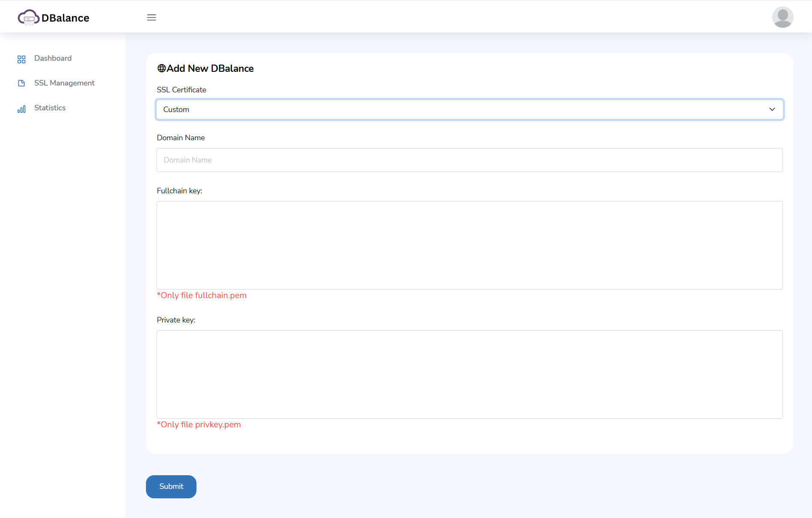The image size is (812, 518).
Task: Go to Dashboard in the sidebar
Action: click(x=53, y=58)
